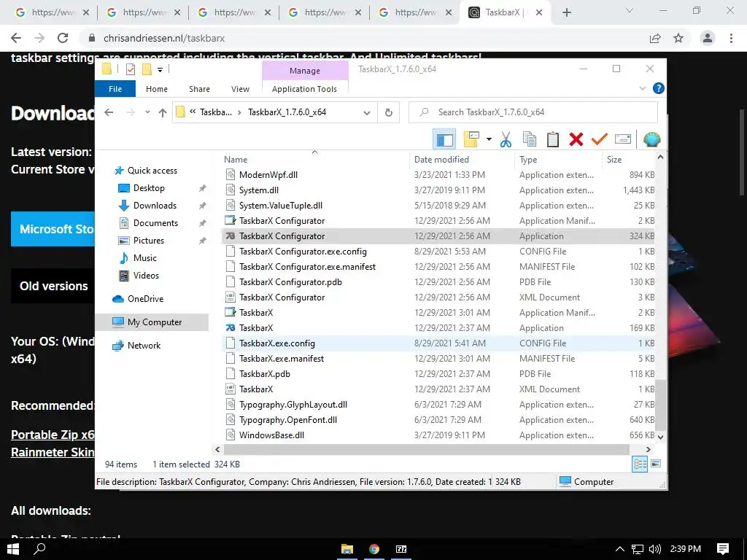Viewport: 747px width, 560px height.
Task: Open the View ribbon tab
Action: [240, 89]
